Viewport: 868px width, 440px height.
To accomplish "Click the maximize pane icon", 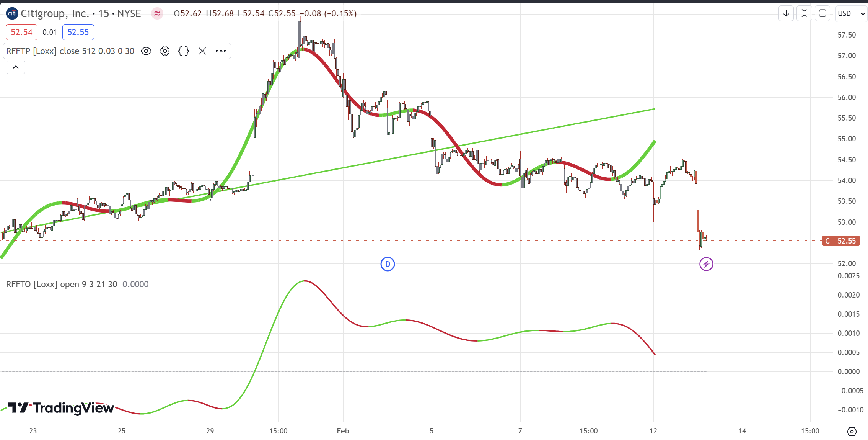I will (822, 13).
